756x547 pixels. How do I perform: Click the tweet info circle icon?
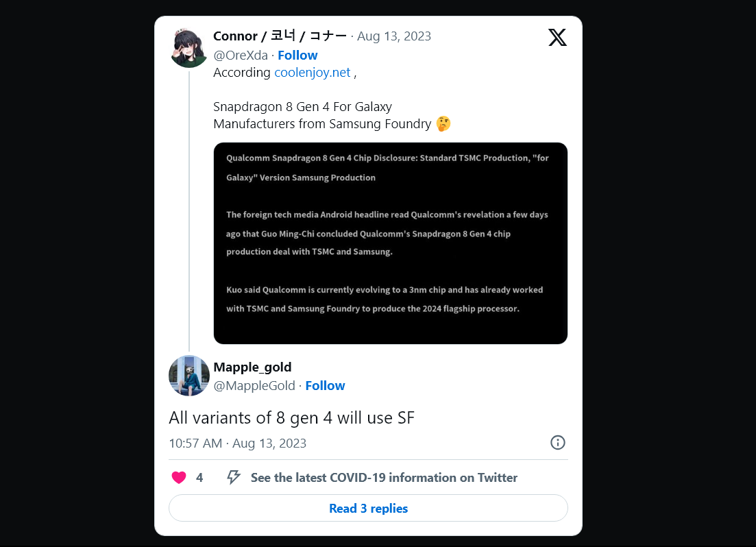pos(558,443)
